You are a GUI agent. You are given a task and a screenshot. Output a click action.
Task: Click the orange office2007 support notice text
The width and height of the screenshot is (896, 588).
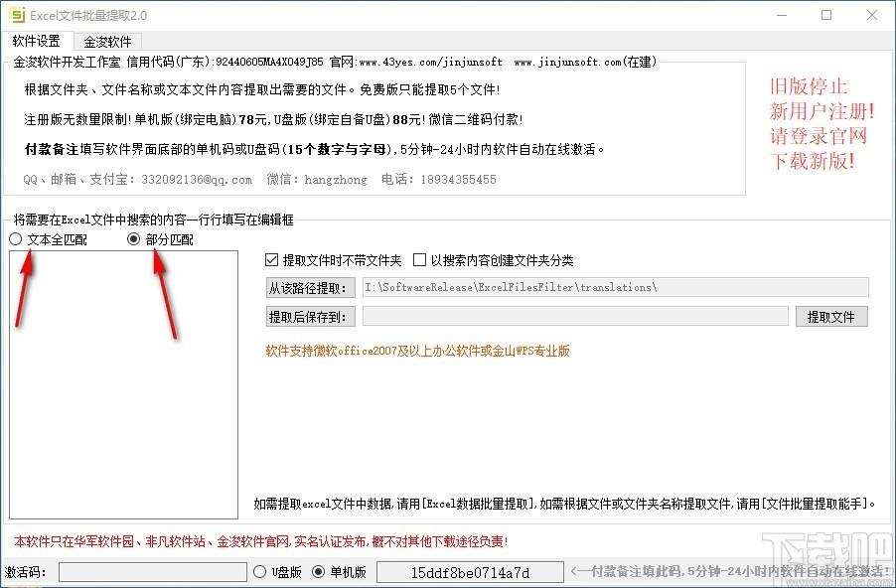pos(418,351)
